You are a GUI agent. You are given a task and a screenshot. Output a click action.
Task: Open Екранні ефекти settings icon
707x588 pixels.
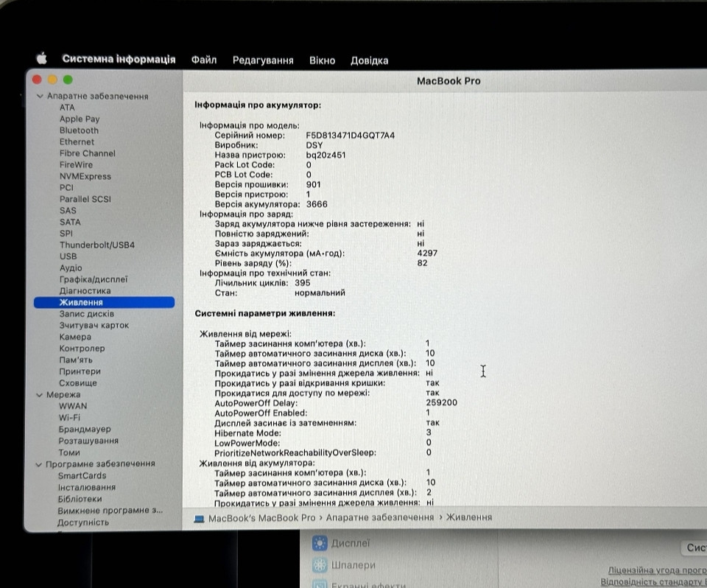tap(318, 584)
